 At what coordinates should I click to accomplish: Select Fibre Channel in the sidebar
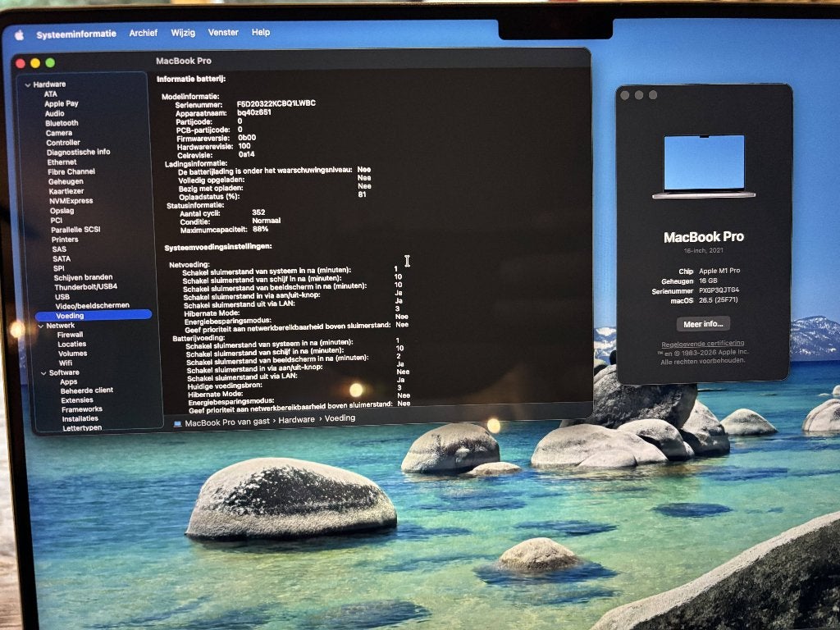71,171
